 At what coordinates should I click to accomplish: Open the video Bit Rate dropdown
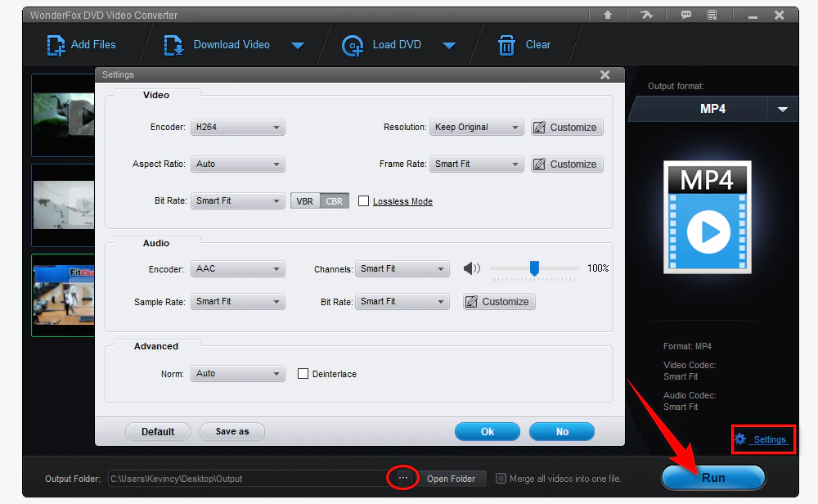coord(238,201)
